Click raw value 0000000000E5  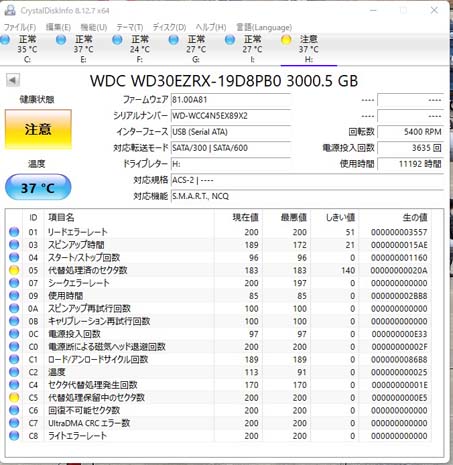399,397
